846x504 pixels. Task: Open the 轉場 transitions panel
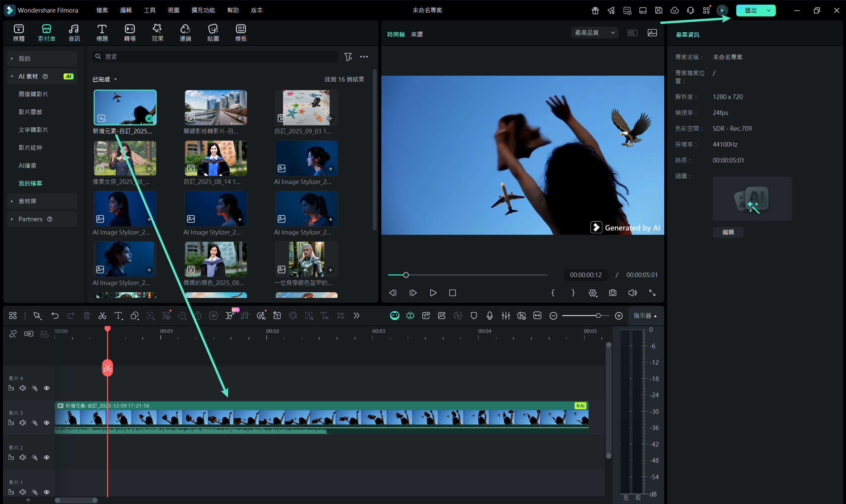click(130, 33)
